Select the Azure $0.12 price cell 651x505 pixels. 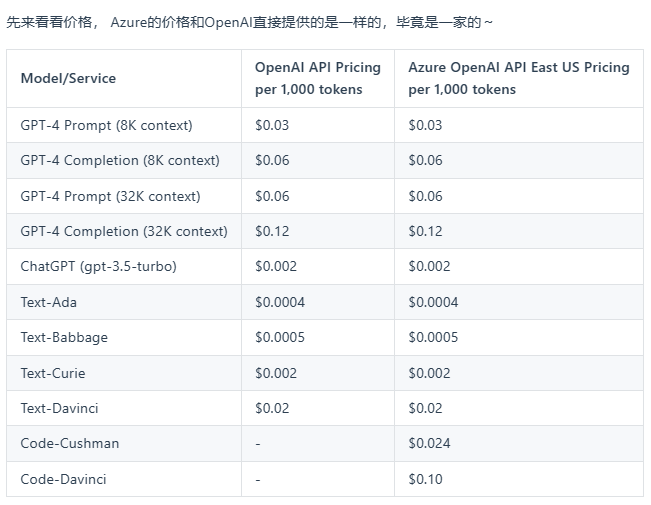coord(426,231)
